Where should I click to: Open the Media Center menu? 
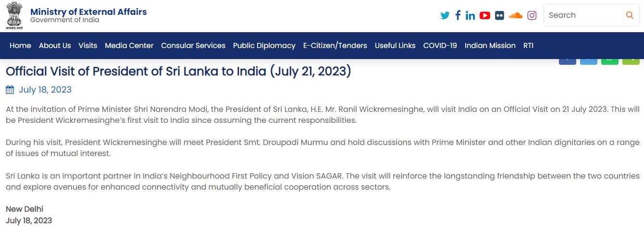click(x=129, y=46)
